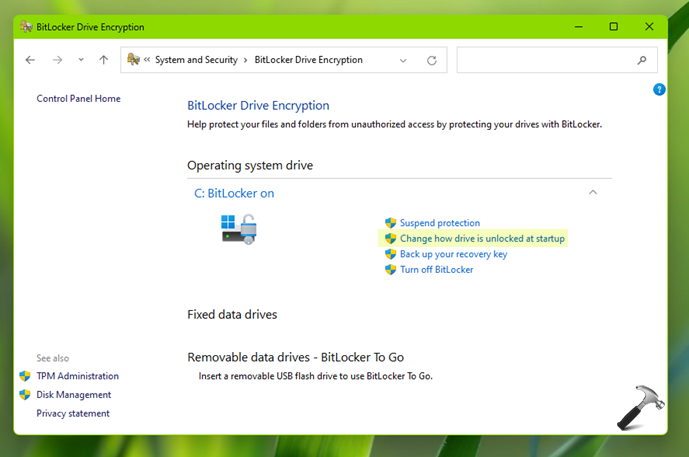This screenshot has width=689, height=457.
Task: Open the Help question mark icon
Action: (x=659, y=89)
